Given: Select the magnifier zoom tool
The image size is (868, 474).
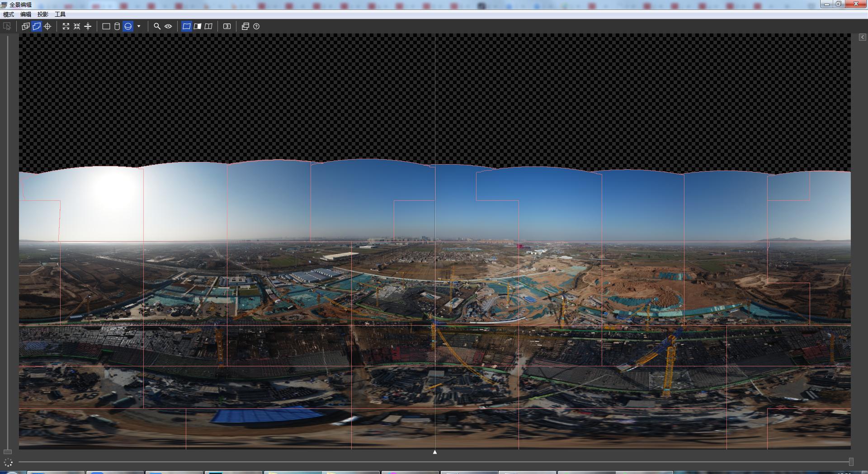Looking at the screenshot, I should (x=157, y=26).
